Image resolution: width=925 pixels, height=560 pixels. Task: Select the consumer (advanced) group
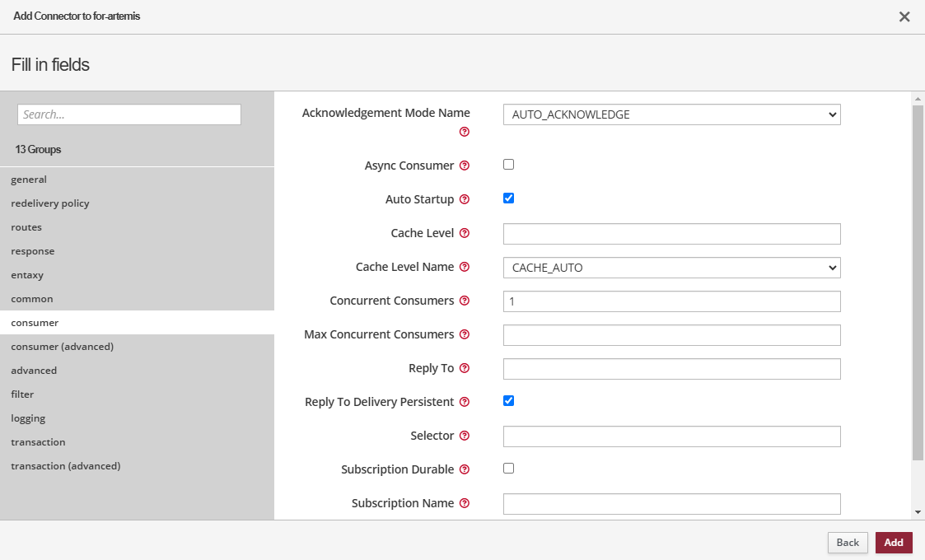[x=63, y=347]
